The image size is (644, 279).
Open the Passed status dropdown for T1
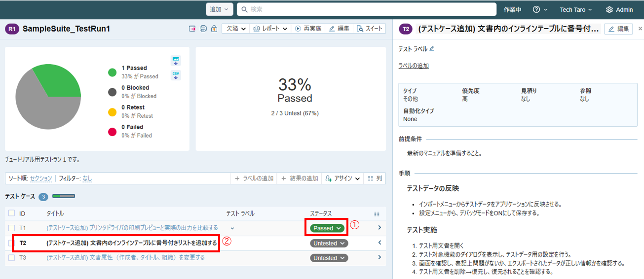pos(328,228)
